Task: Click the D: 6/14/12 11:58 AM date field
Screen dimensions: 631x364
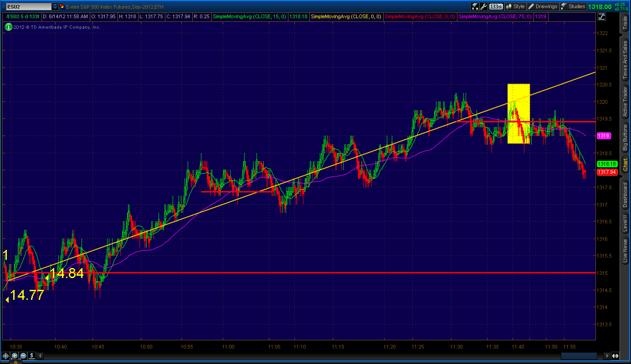Action: pos(66,17)
